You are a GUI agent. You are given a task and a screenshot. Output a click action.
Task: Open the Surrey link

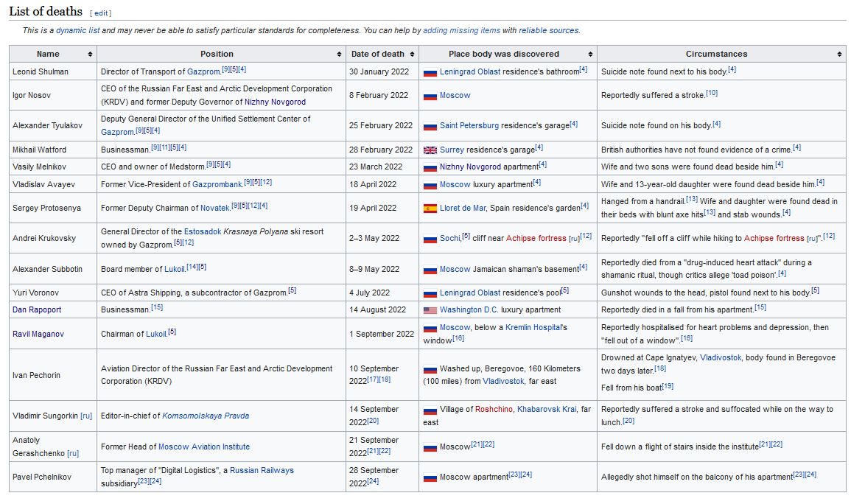click(452, 150)
